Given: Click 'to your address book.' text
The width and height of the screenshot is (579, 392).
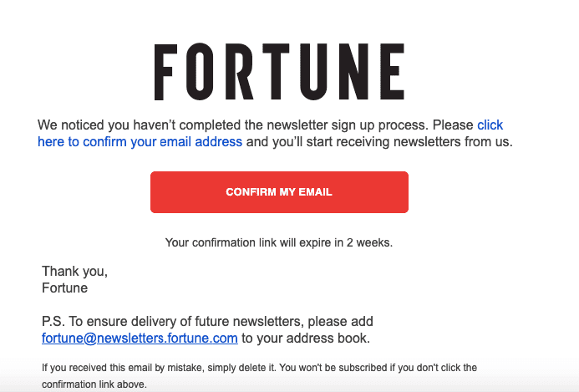Looking at the screenshot, I should tap(306, 339).
